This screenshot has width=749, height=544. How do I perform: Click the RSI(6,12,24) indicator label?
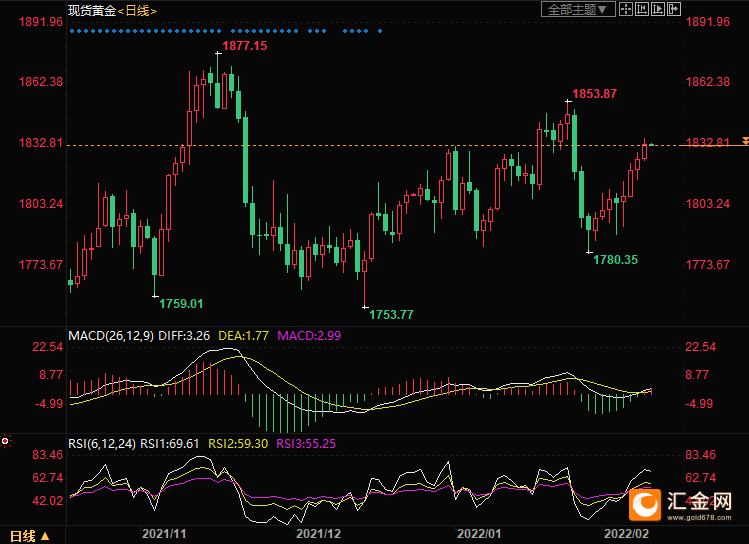pos(102,444)
